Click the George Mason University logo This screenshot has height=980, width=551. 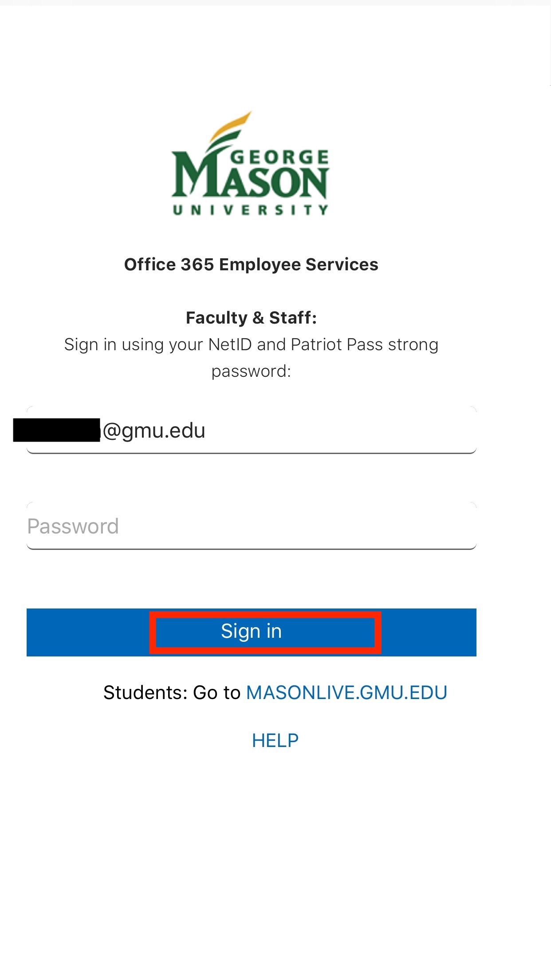click(251, 169)
